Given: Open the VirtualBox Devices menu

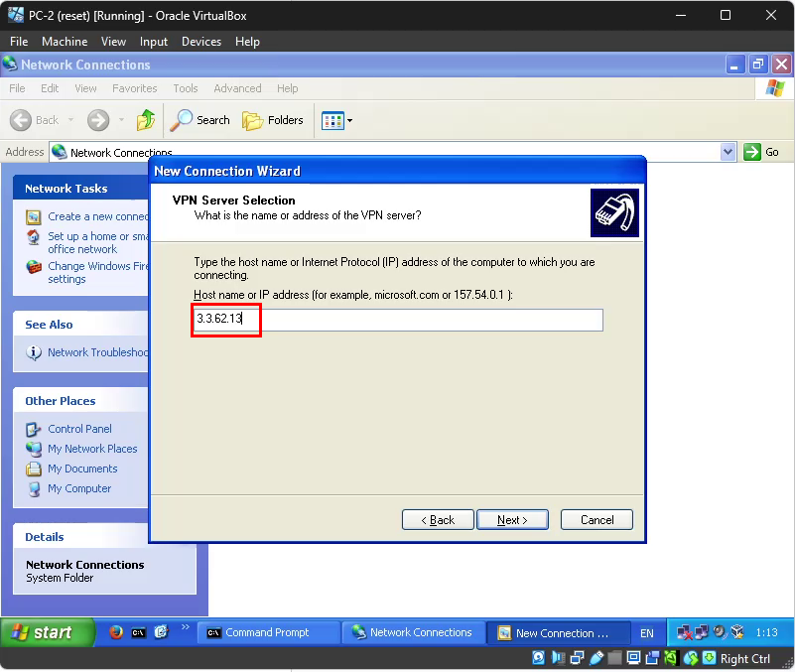Looking at the screenshot, I should pyautogui.click(x=201, y=42).
